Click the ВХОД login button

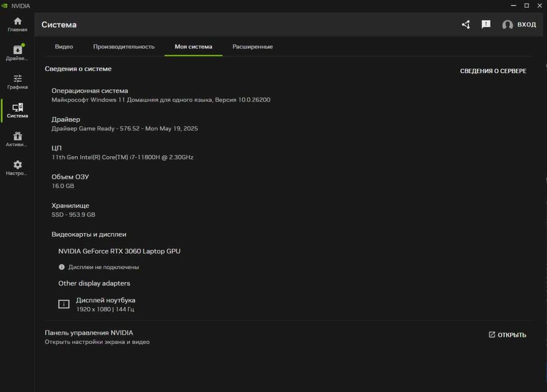pos(526,25)
